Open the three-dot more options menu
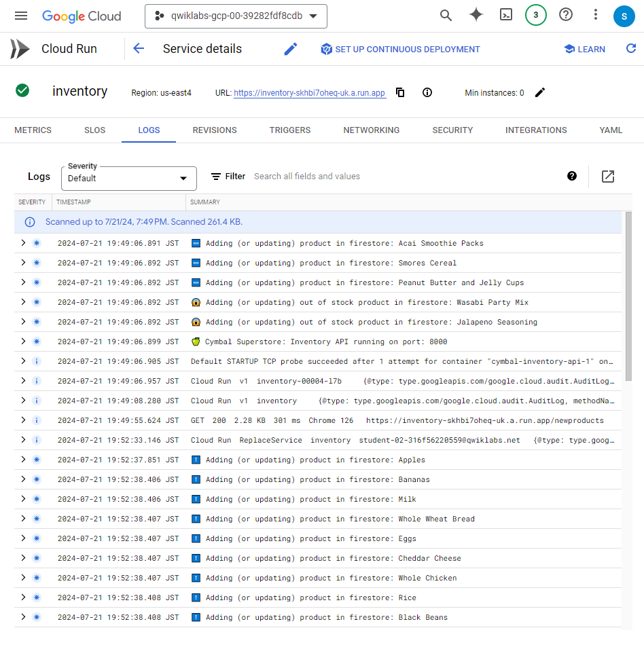The height and width of the screenshot is (645, 644). (x=596, y=15)
